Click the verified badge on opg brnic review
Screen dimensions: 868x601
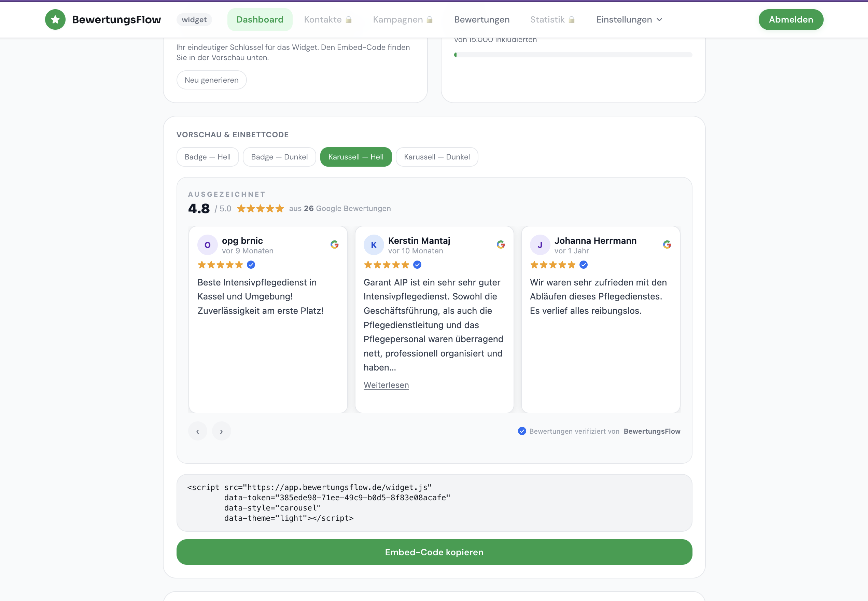[x=251, y=265]
